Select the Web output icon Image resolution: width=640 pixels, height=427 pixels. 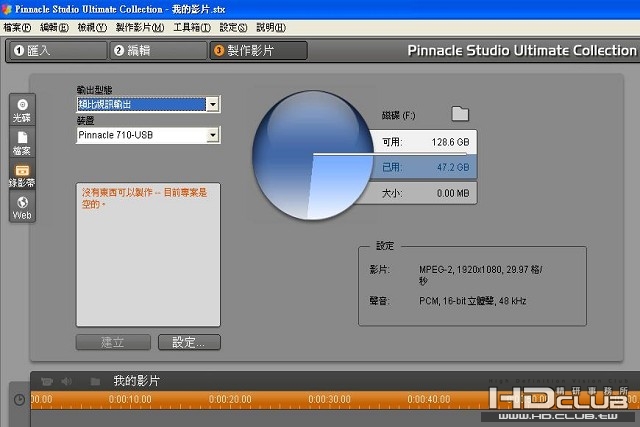click(22, 207)
